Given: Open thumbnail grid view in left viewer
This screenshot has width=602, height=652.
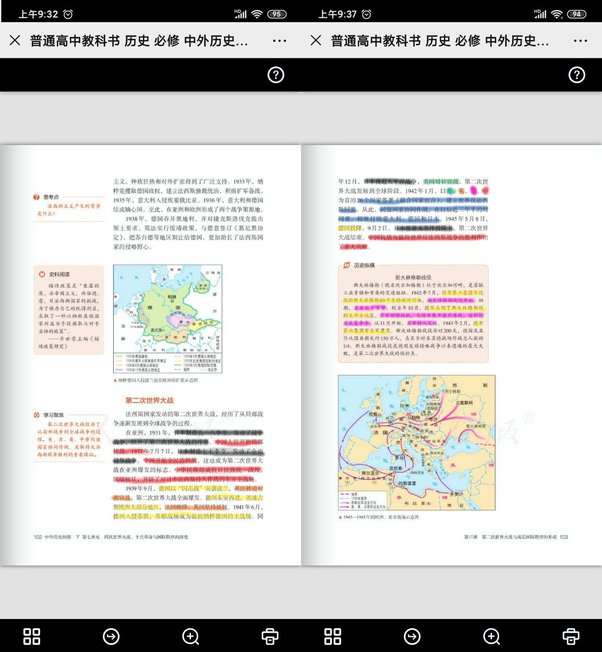Looking at the screenshot, I should (32, 636).
